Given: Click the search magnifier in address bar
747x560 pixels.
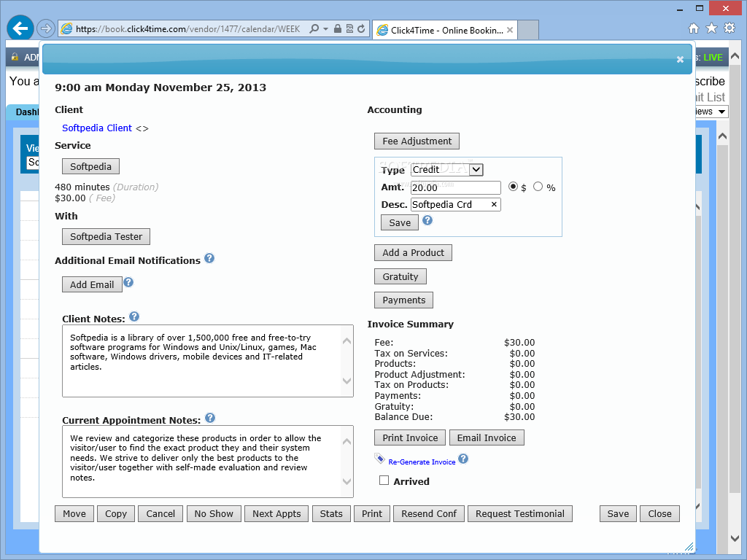Looking at the screenshot, I should 314,28.
